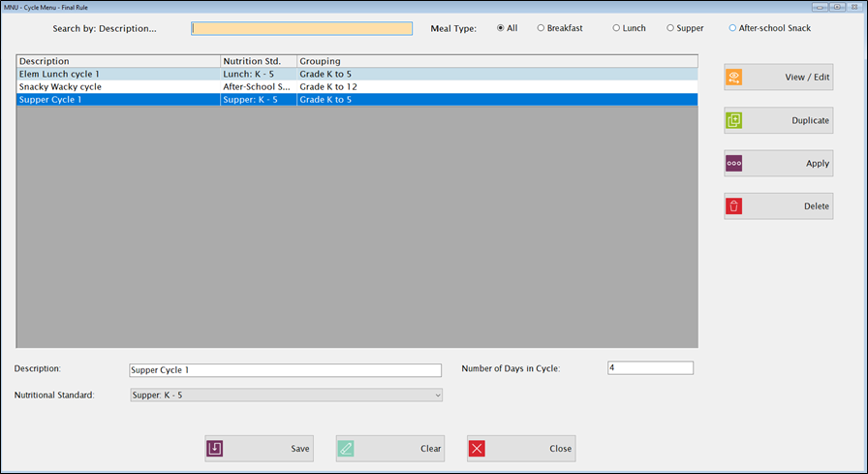Click the teal Clear pencil icon
Screen dimensions: 868x474
[346, 449]
